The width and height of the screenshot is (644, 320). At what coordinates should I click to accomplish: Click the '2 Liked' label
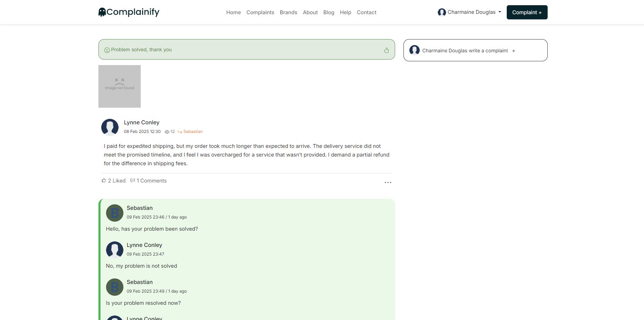pos(117,181)
